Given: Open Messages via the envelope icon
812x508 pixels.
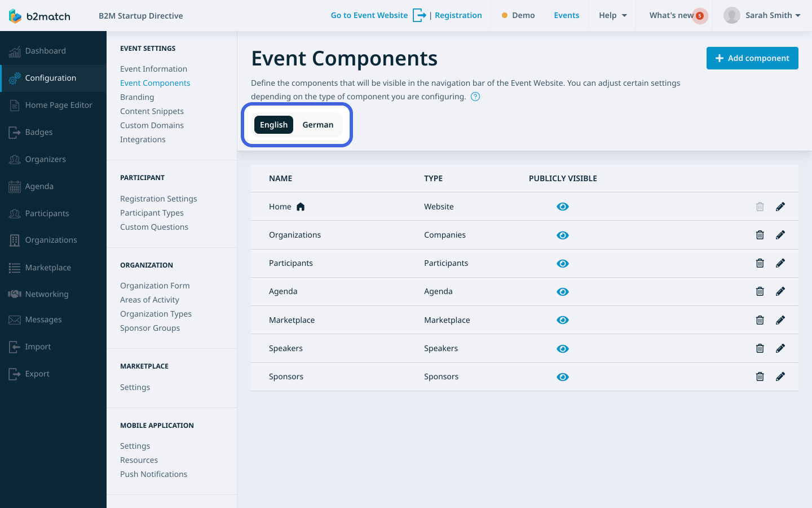Looking at the screenshot, I should click(14, 319).
